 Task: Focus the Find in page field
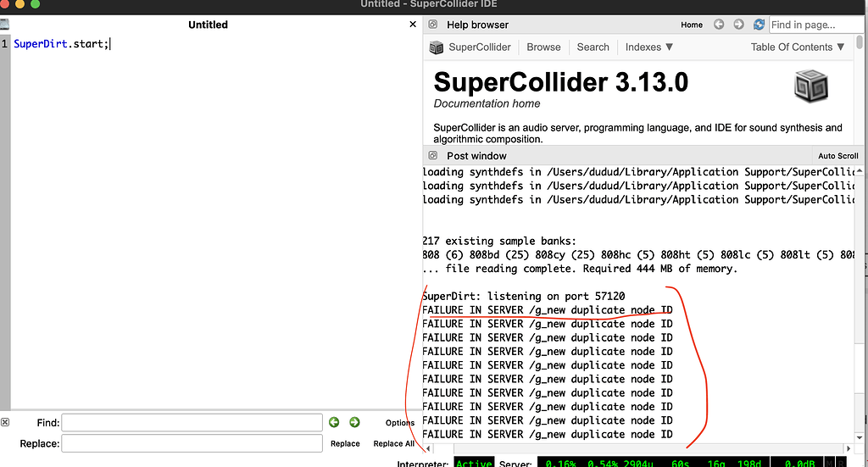(815, 25)
